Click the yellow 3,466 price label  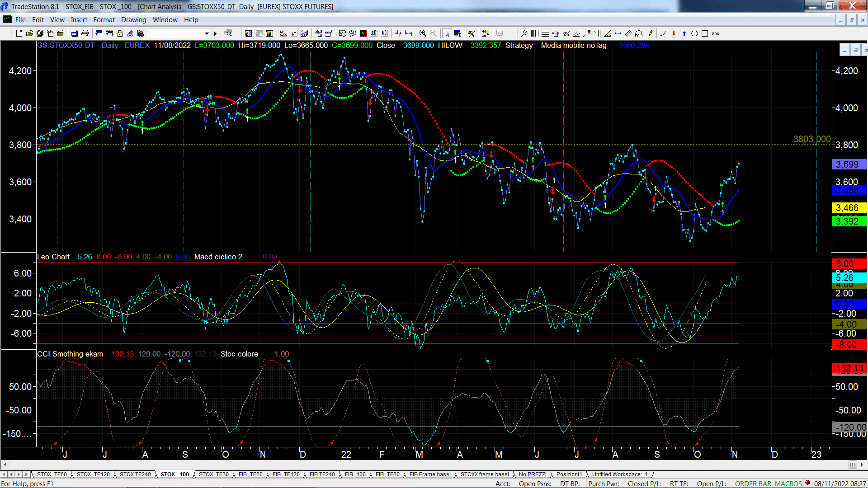tap(849, 208)
